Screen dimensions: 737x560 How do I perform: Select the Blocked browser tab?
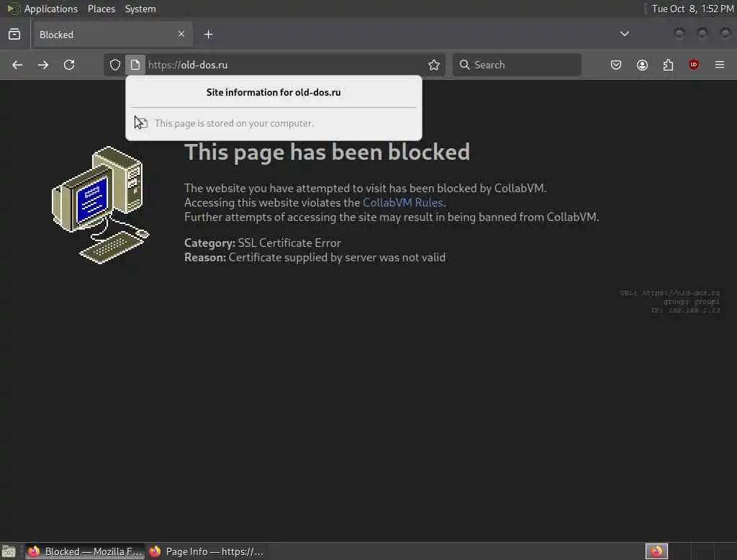pyautogui.click(x=112, y=35)
